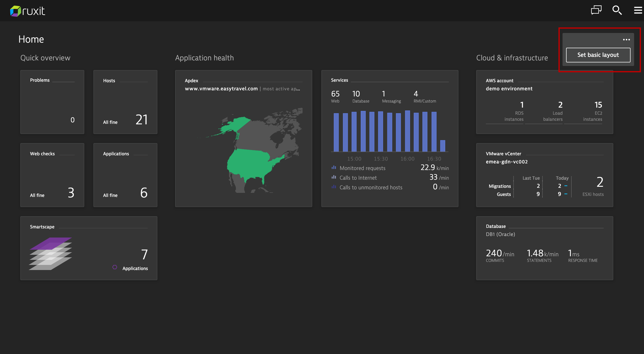
Task: Click the Set basic layout button
Action: point(598,55)
